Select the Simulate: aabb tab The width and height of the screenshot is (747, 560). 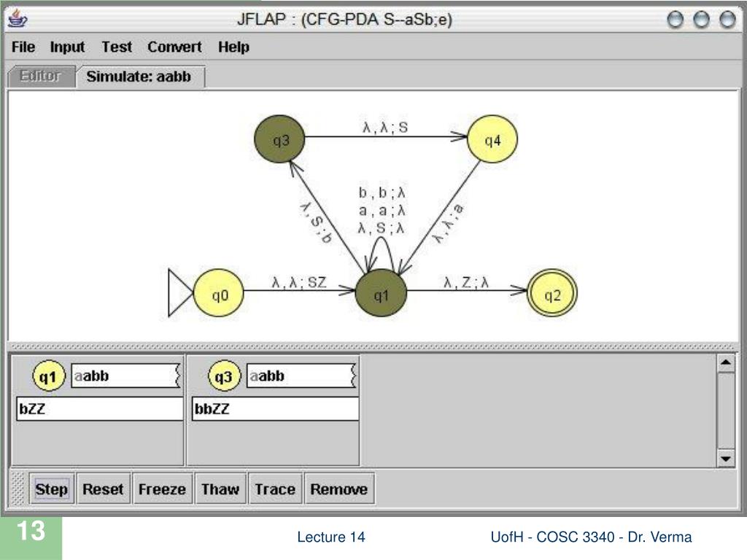(141, 76)
